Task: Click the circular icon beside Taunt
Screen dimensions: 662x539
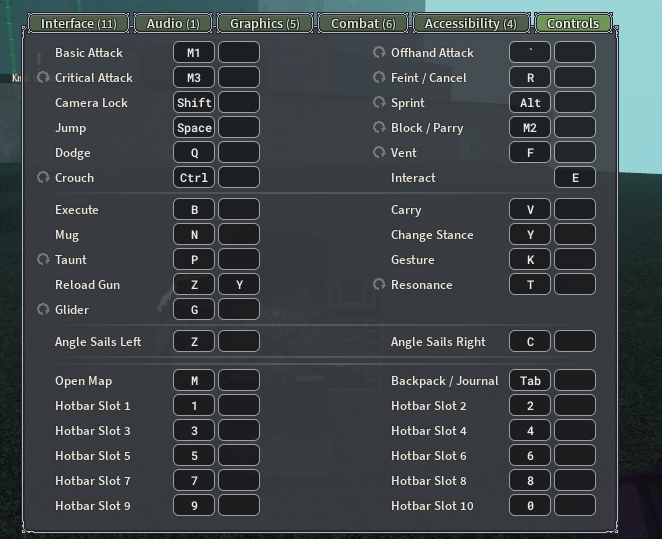Action: pyautogui.click(x=43, y=260)
